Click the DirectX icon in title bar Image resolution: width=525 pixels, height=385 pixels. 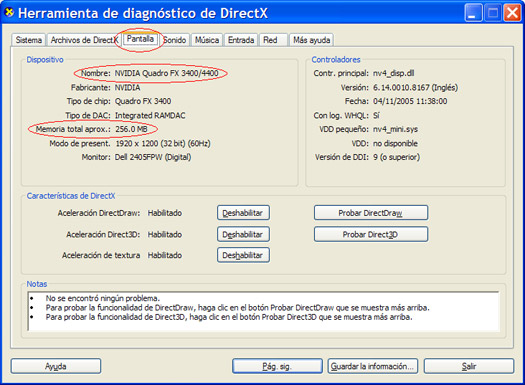9,12
